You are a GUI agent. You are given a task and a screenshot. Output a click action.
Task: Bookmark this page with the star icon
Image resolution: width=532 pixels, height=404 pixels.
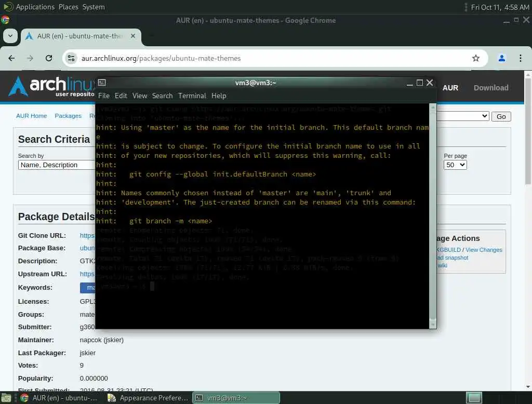[x=476, y=58]
